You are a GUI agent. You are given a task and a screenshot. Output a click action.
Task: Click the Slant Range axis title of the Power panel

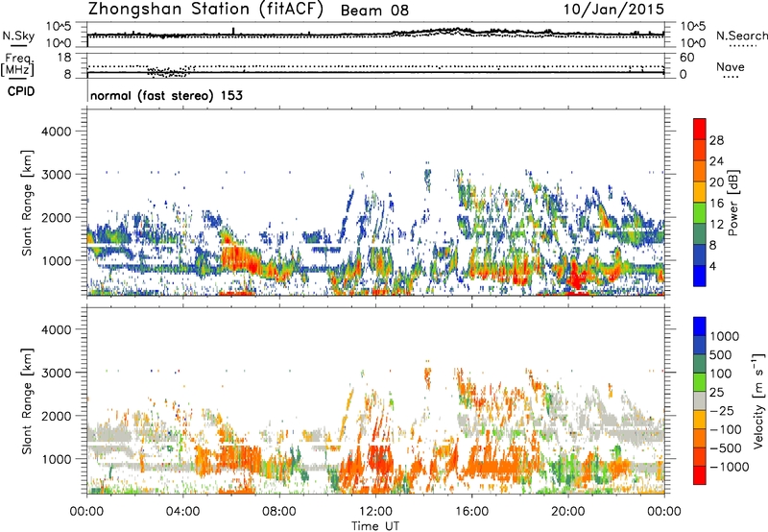[27, 203]
